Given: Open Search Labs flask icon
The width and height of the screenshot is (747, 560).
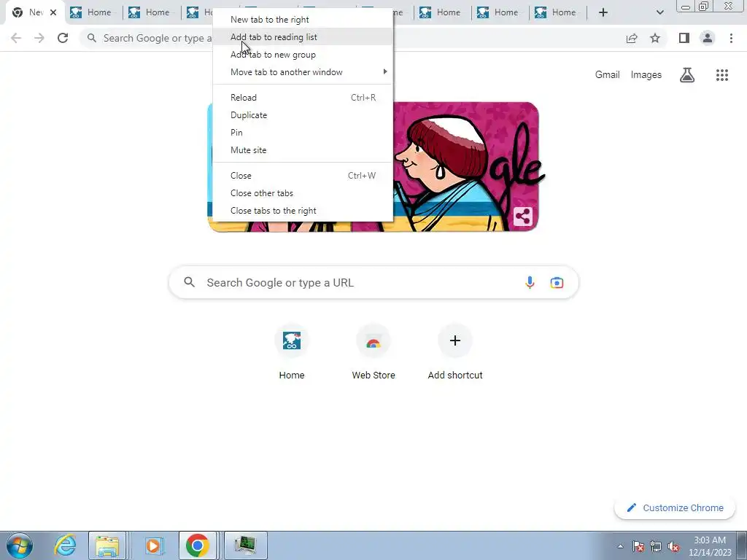Looking at the screenshot, I should pyautogui.click(x=687, y=75).
